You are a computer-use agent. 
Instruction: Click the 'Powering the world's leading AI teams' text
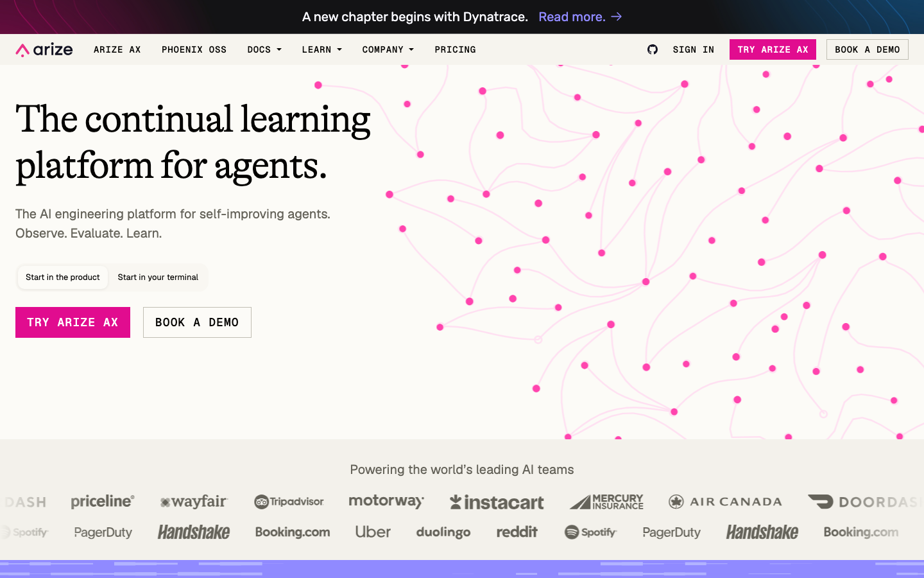pos(462,469)
